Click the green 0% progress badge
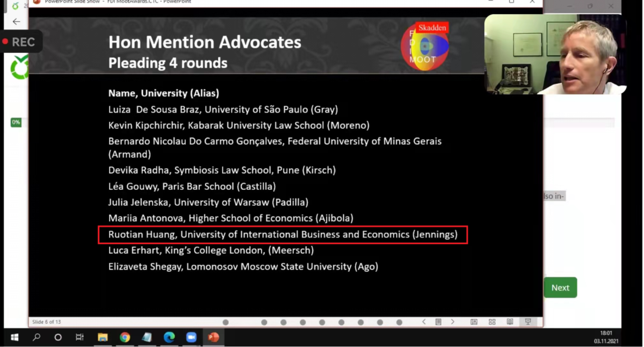 click(16, 122)
